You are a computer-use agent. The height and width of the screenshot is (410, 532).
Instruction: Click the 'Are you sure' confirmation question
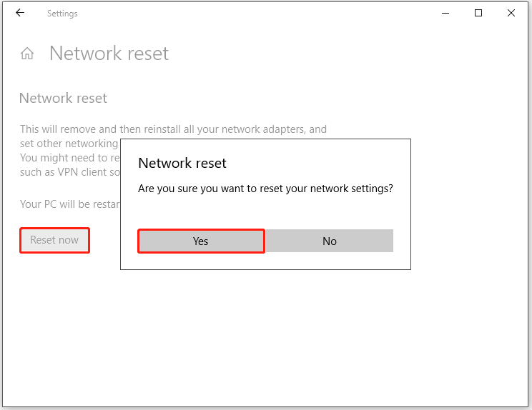tap(265, 189)
